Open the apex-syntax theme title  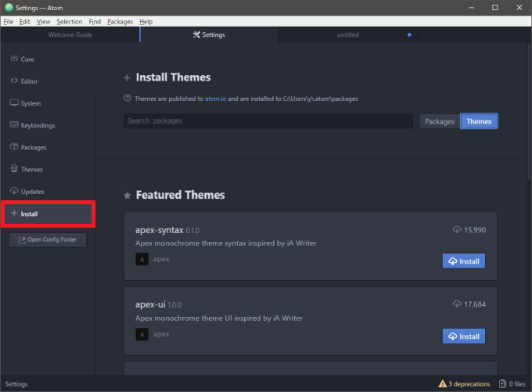tap(159, 230)
